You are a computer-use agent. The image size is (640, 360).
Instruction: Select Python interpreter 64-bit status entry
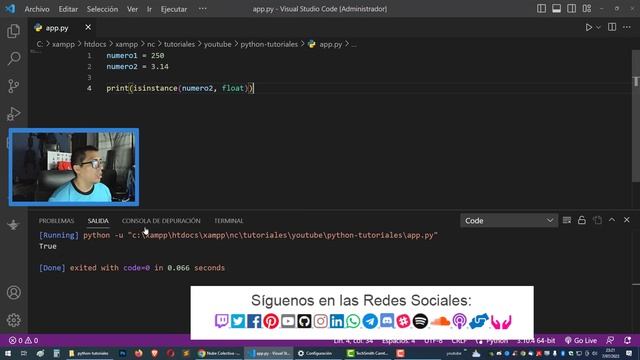pos(536,340)
